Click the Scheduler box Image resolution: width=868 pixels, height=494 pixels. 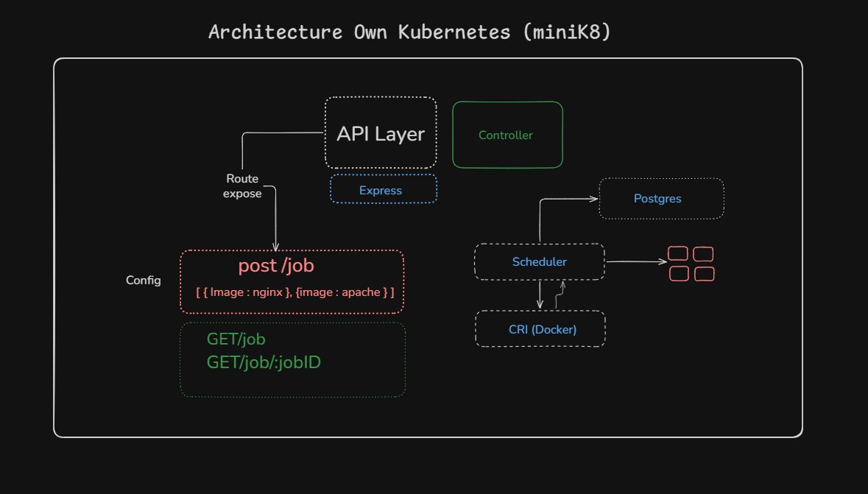(539, 261)
